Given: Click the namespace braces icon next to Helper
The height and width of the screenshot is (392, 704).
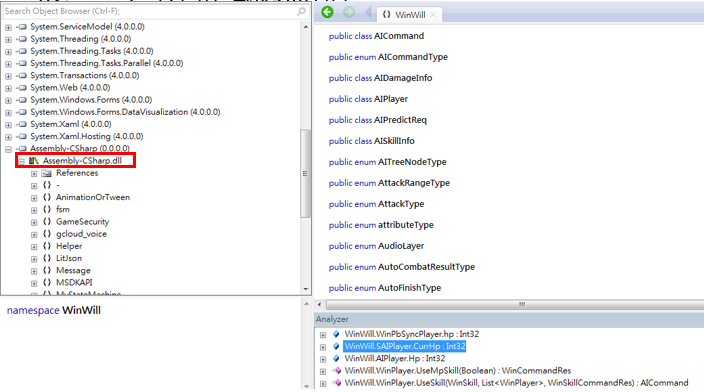Looking at the screenshot, I should pyautogui.click(x=47, y=246).
